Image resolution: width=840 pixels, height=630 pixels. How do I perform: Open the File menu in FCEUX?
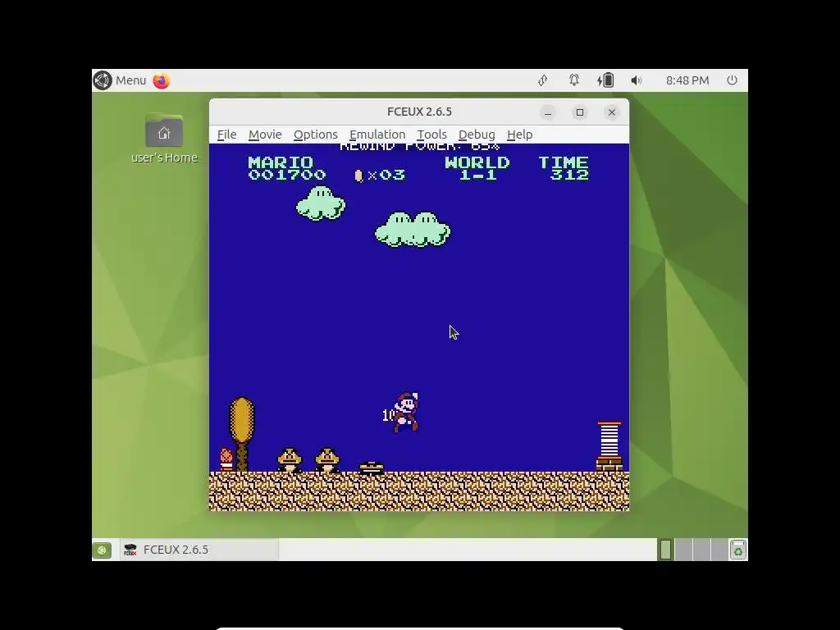tap(226, 135)
